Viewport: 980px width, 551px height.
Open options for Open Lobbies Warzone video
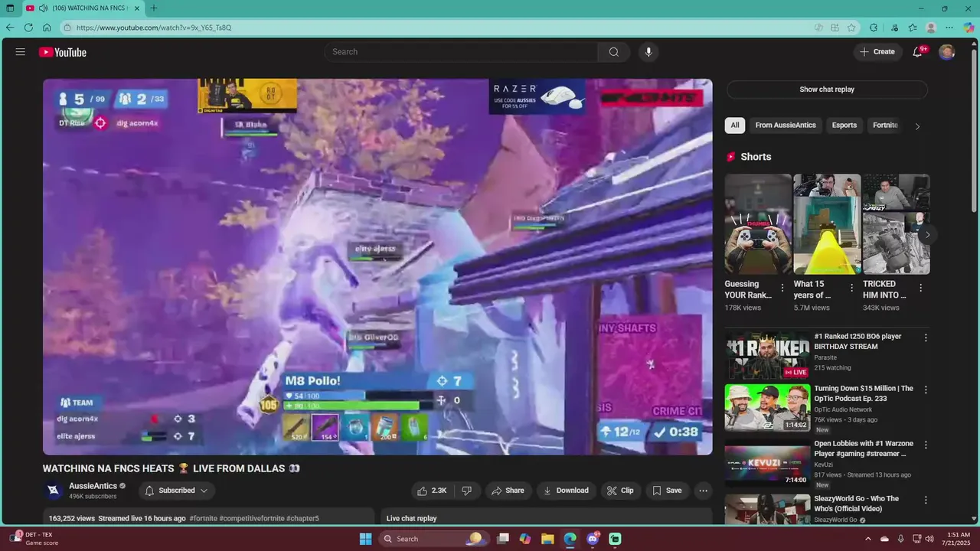point(926,445)
